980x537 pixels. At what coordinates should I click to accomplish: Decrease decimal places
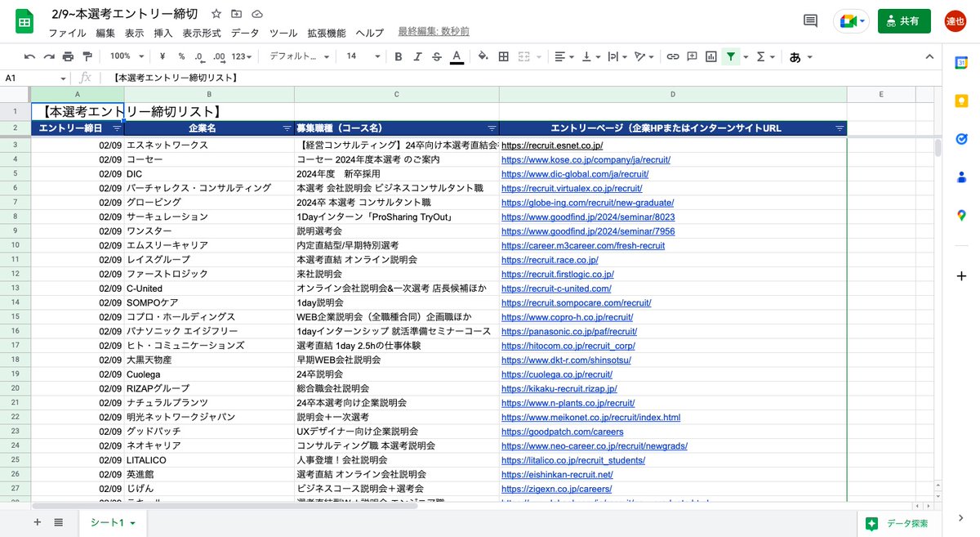point(199,56)
